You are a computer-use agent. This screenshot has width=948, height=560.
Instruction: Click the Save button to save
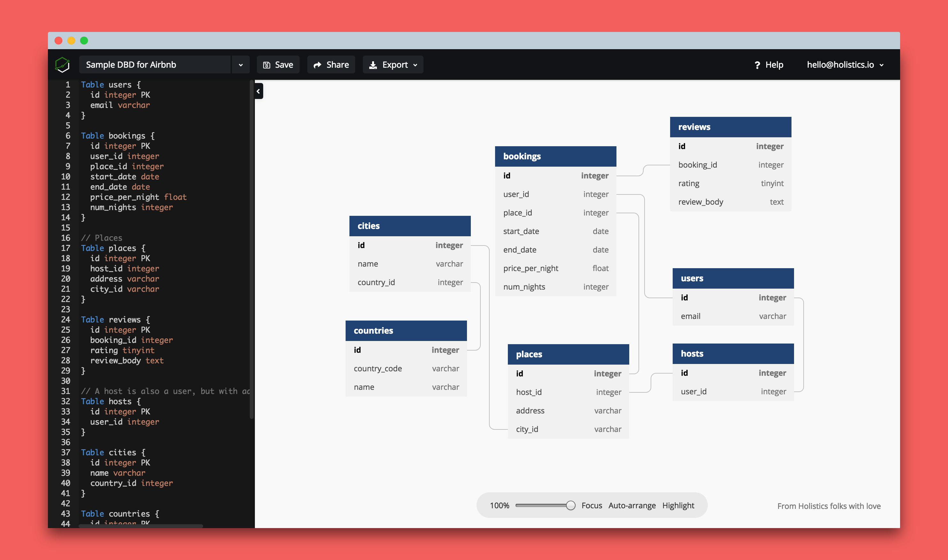click(x=278, y=65)
